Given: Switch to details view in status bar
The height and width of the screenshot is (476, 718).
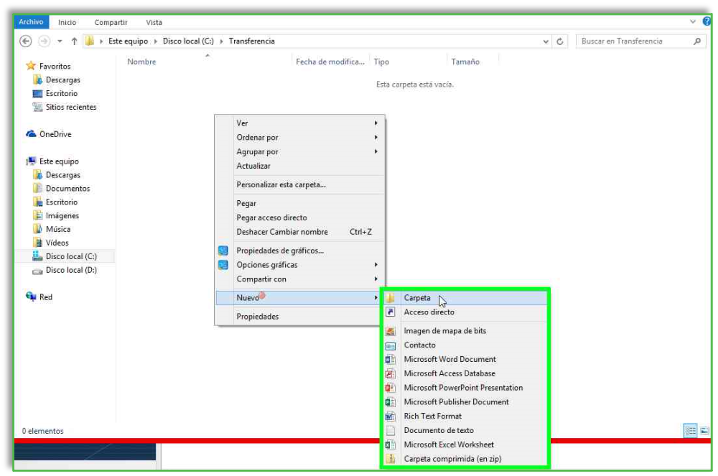Looking at the screenshot, I should pos(690,431).
